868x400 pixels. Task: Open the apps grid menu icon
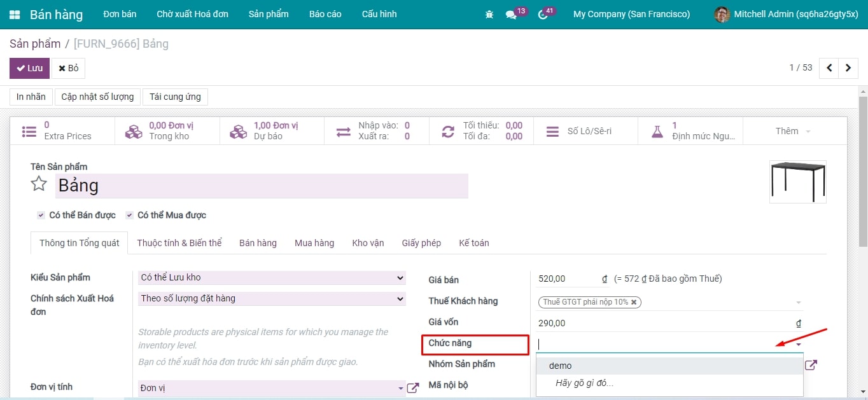(15, 14)
